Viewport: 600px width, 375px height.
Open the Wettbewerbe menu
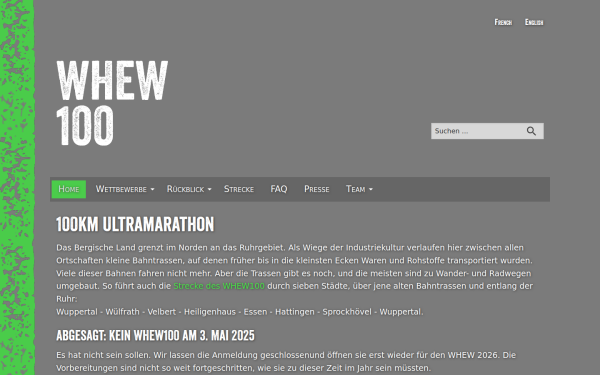[x=121, y=189]
